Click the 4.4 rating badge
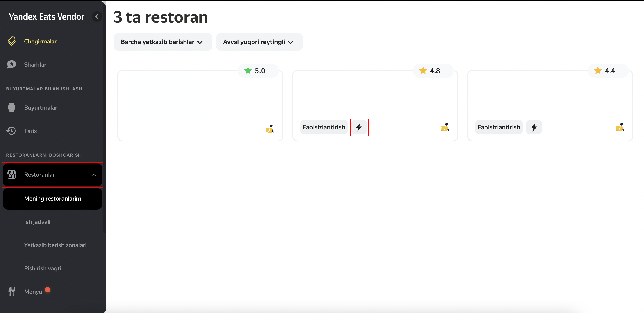This screenshot has width=644, height=313. (608, 71)
